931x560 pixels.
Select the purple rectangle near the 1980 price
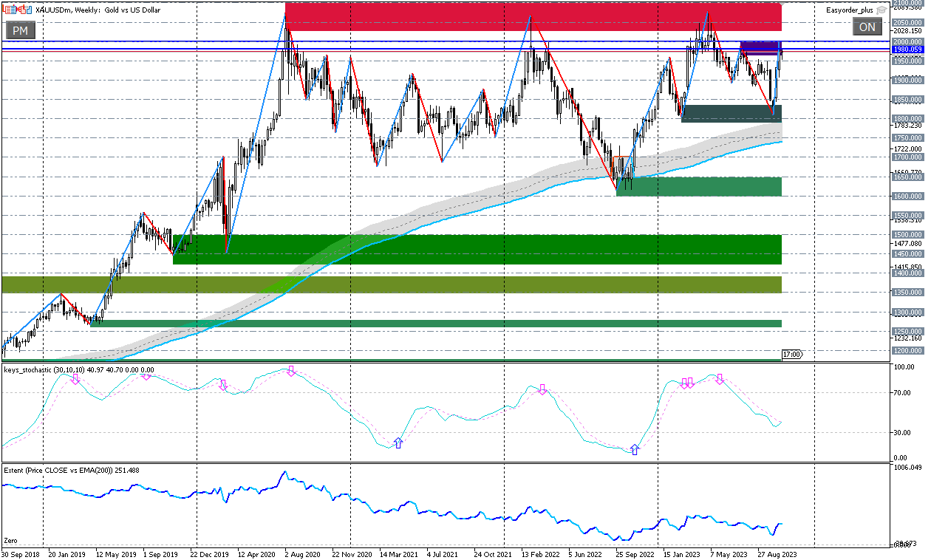click(x=760, y=48)
